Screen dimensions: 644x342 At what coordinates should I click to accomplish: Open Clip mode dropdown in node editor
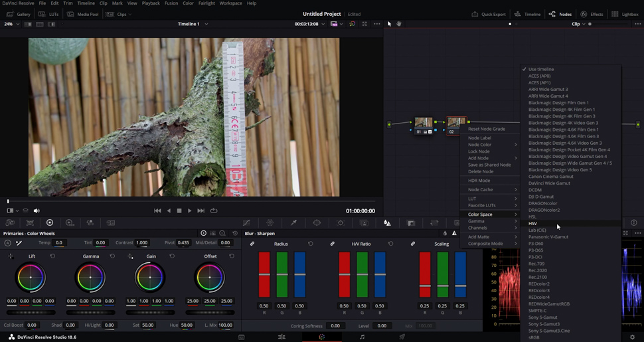pos(578,24)
